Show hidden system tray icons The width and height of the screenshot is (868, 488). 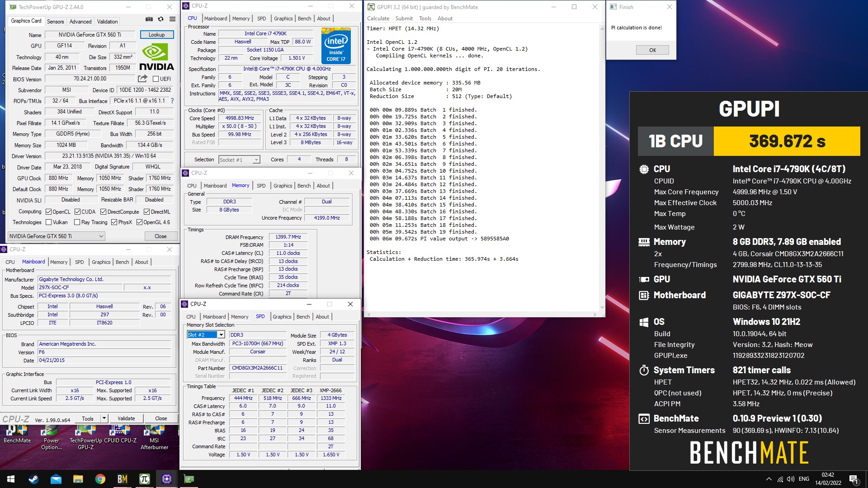[x=769, y=479]
